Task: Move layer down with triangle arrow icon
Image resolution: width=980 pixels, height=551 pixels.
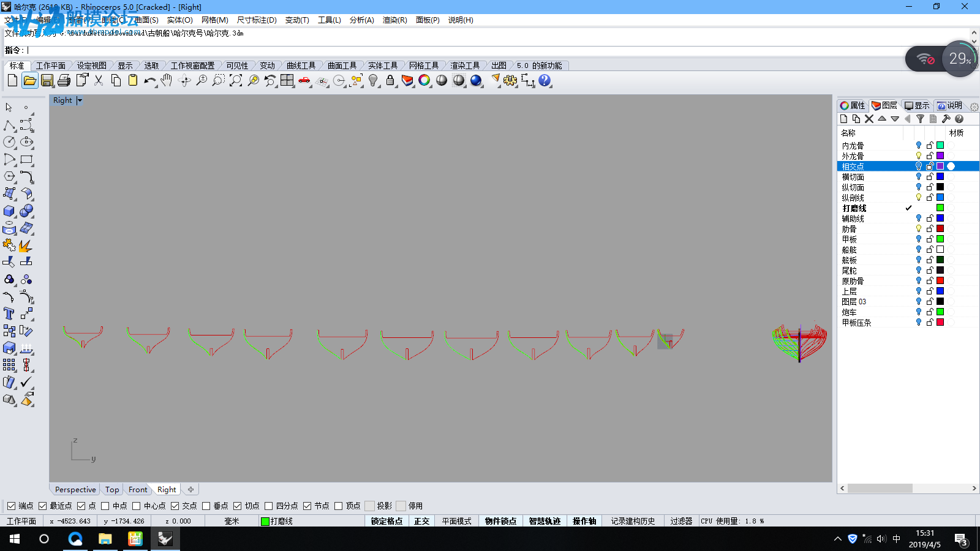Action: (895, 119)
